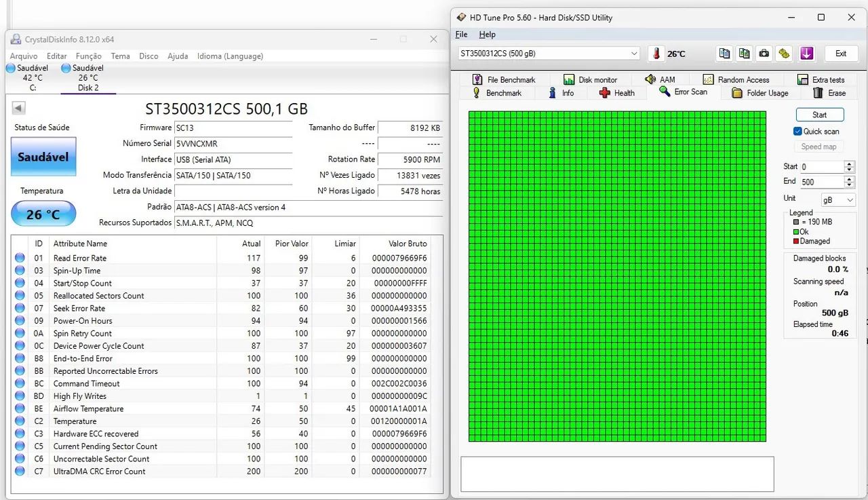Viewport: 868px width, 500px height.
Task: Increase the End value stepper
Action: tap(850, 179)
